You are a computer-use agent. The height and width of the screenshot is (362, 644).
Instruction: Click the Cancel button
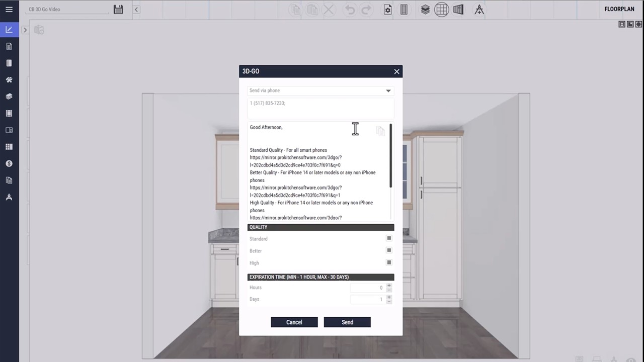294,322
